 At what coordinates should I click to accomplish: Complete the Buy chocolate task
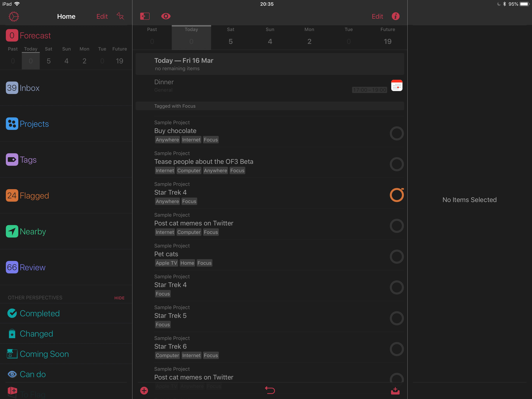397,133
